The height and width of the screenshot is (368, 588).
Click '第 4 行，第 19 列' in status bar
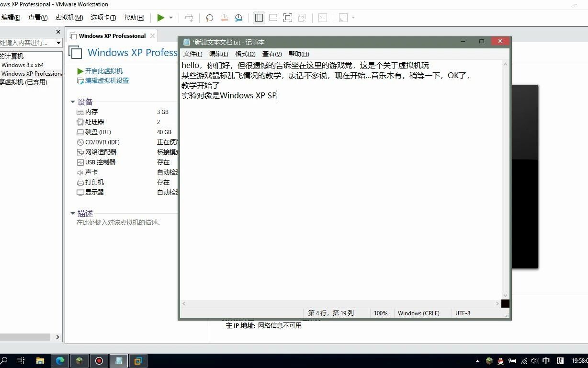click(331, 313)
